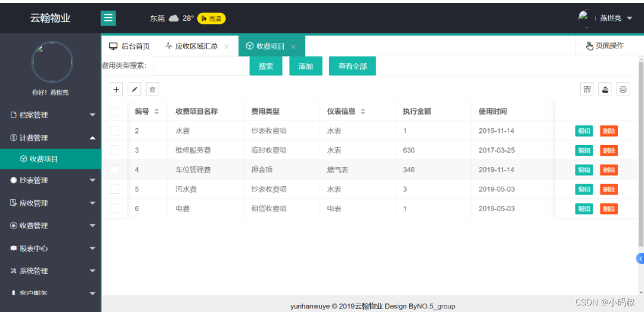Click the 添加 button

305,66
